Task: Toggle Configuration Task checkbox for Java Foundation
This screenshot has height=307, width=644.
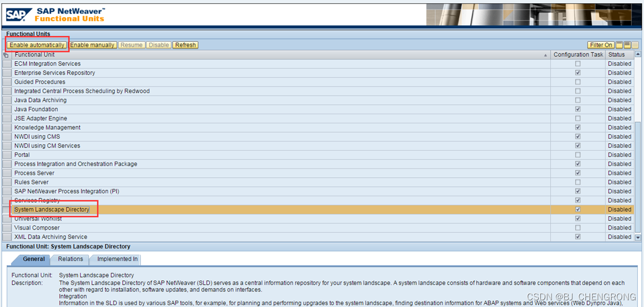Action: (x=578, y=109)
